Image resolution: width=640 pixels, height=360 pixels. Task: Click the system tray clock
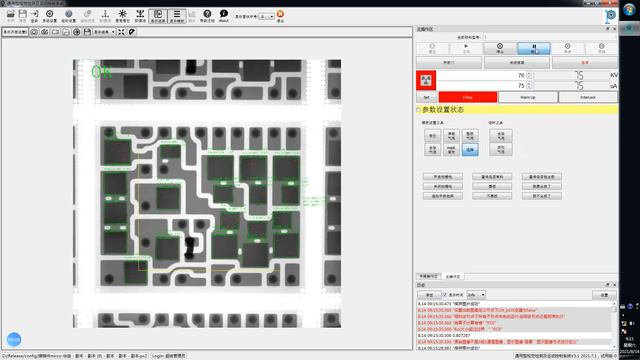pyautogui.click(x=629, y=345)
